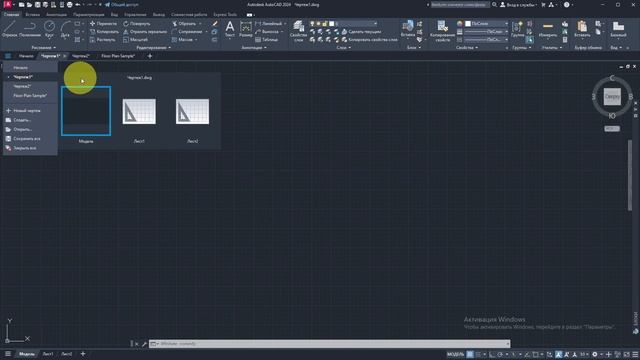Open Layer Properties (Свойства слоя) manager
This screenshot has width=640, height=360.
[298, 31]
